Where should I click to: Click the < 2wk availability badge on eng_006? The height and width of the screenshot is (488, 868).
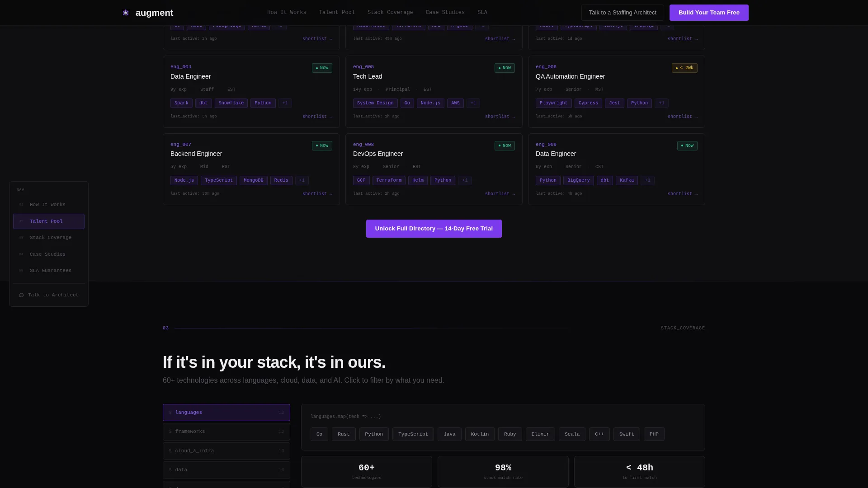point(684,68)
